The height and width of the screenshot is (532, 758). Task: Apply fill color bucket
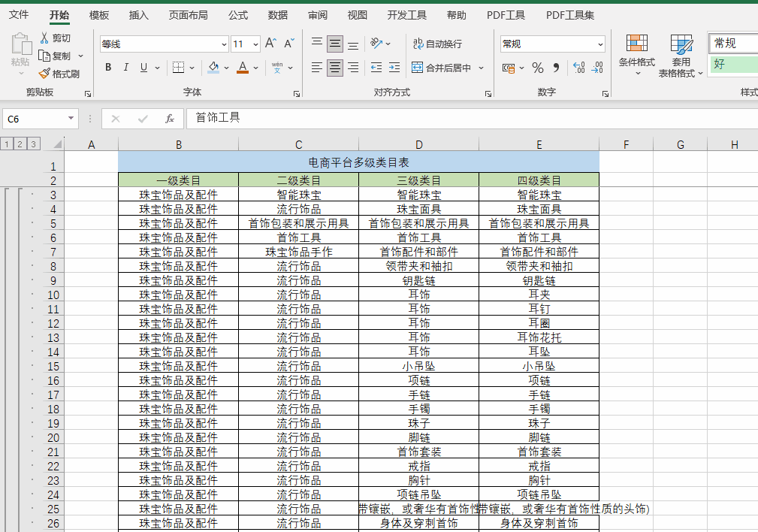pyautogui.click(x=213, y=67)
